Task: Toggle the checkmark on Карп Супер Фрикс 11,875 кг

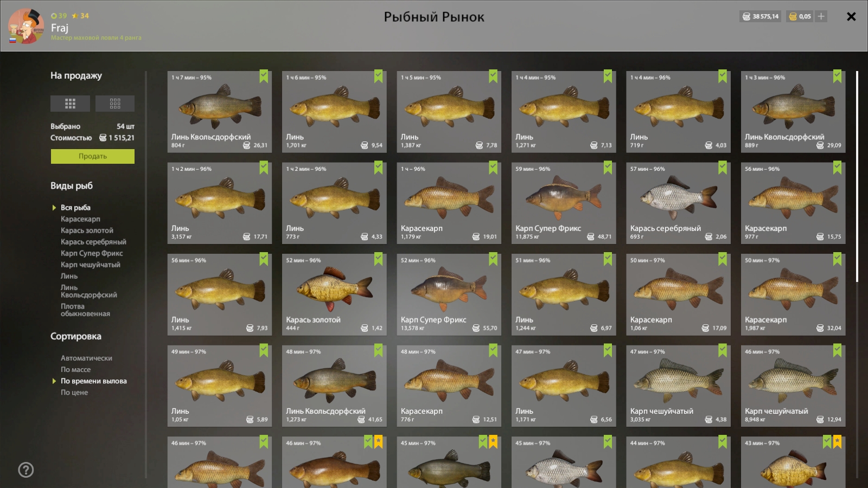Action: (608, 168)
